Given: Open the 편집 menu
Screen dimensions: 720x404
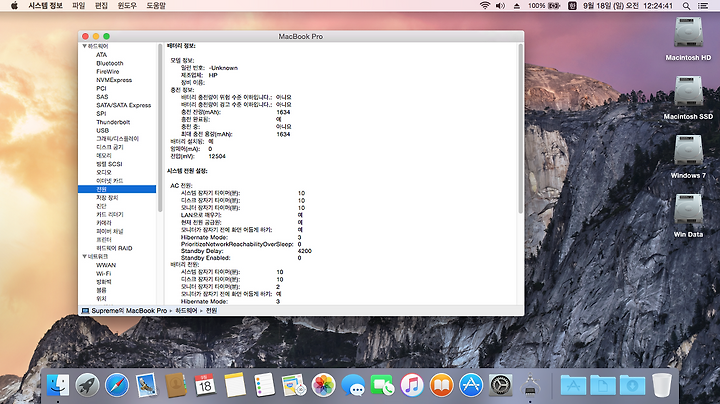Looking at the screenshot, I should point(101,6).
